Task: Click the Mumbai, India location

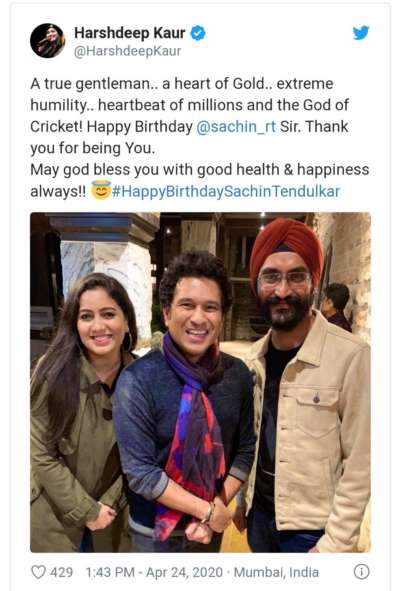Action: pyautogui.click(x=276, y=572)
